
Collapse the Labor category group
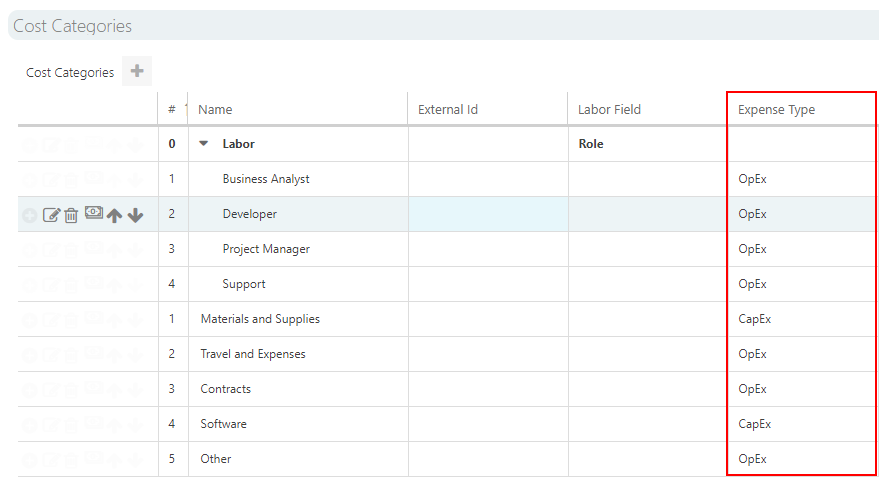tap(204, 144)
